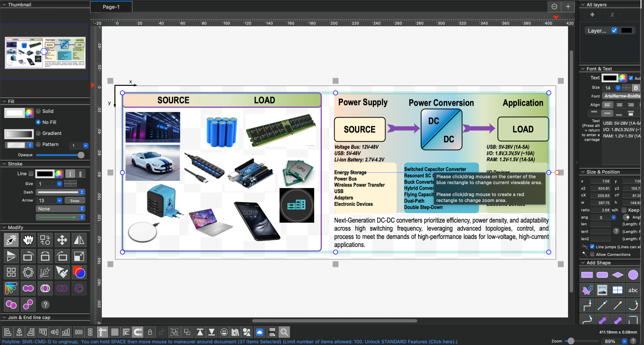Collapse the All layers panel header
644x345 pixels.
coord(583,4)
